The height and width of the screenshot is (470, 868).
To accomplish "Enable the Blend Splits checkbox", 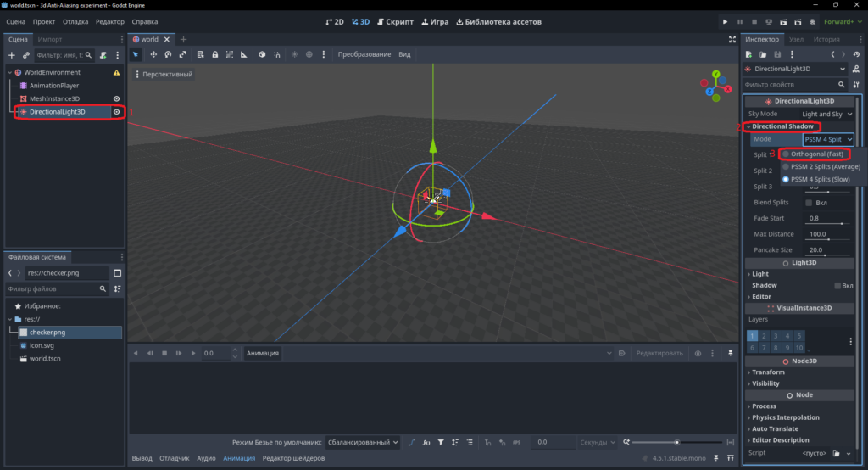I will point(809,203).
